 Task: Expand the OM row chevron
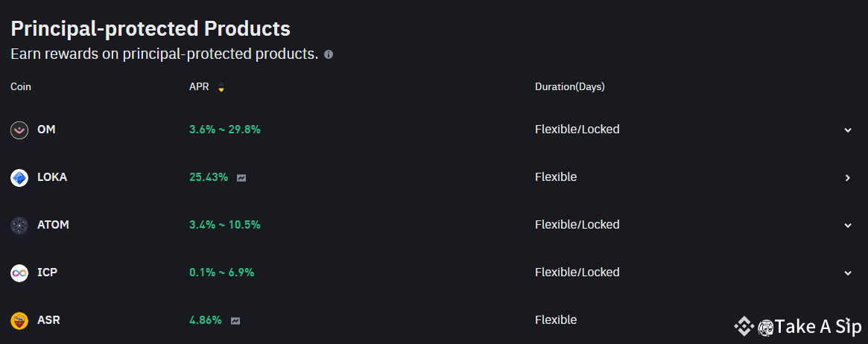click(847, 130)
